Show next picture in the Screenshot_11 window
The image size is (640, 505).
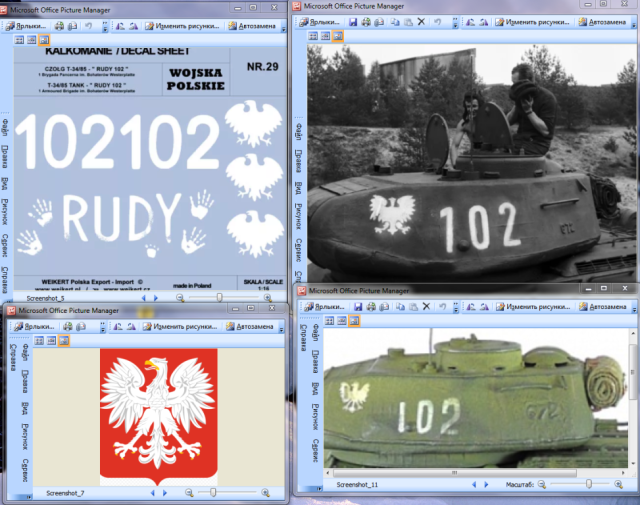[487, 485]
